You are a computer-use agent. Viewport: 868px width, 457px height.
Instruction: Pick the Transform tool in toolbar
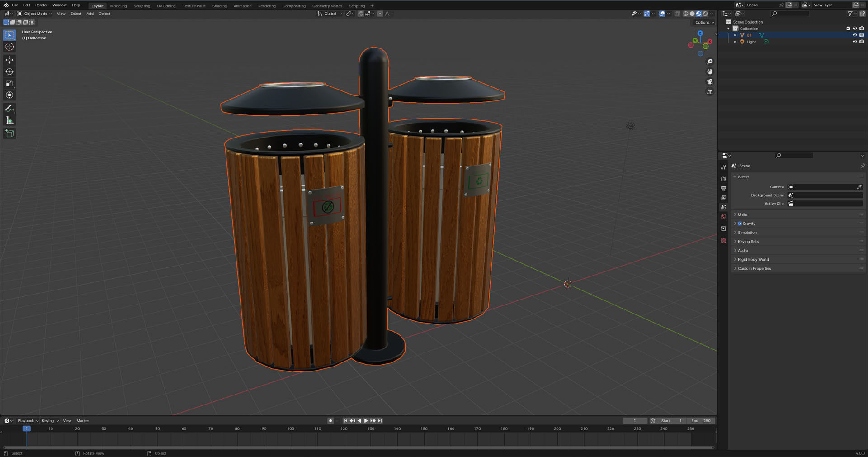click(x=9, y=95)
